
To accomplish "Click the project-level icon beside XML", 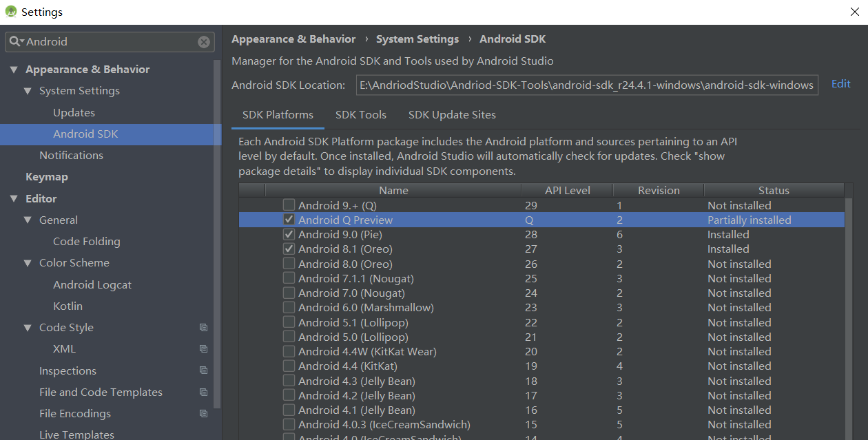I will pyautogui.click(x=203, y=349).
